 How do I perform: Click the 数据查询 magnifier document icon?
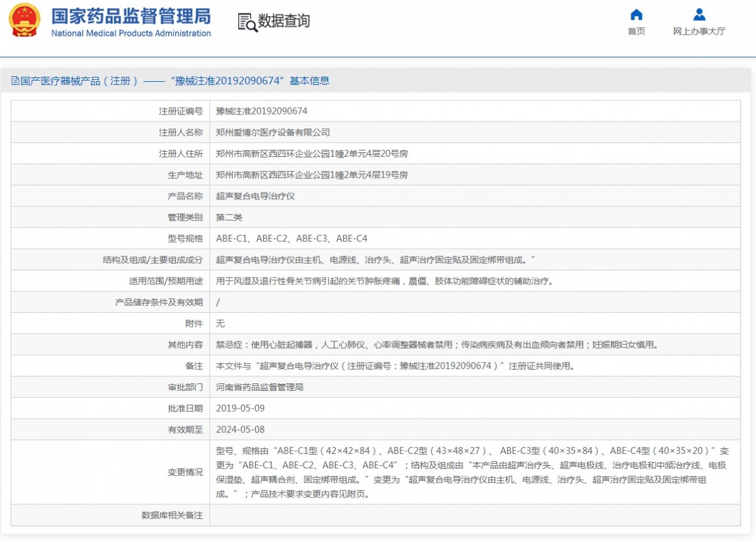[247, 22]
